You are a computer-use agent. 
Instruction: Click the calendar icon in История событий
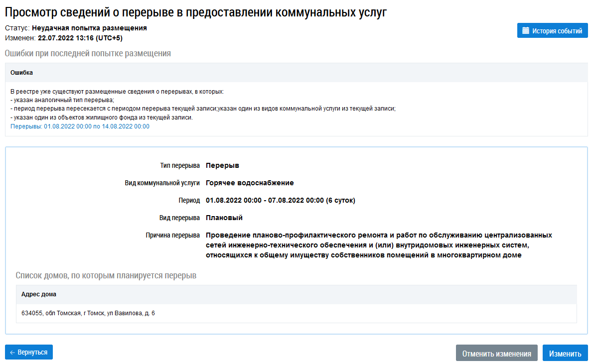tap(525, 31)
